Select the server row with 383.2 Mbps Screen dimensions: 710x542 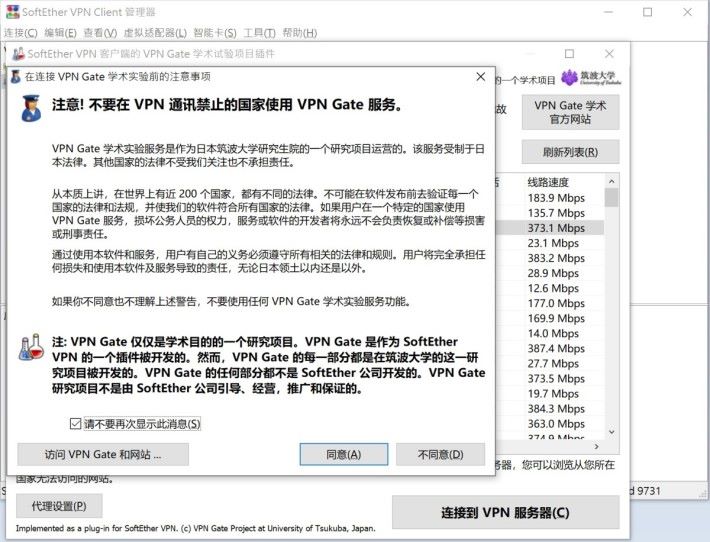(549, 258)
